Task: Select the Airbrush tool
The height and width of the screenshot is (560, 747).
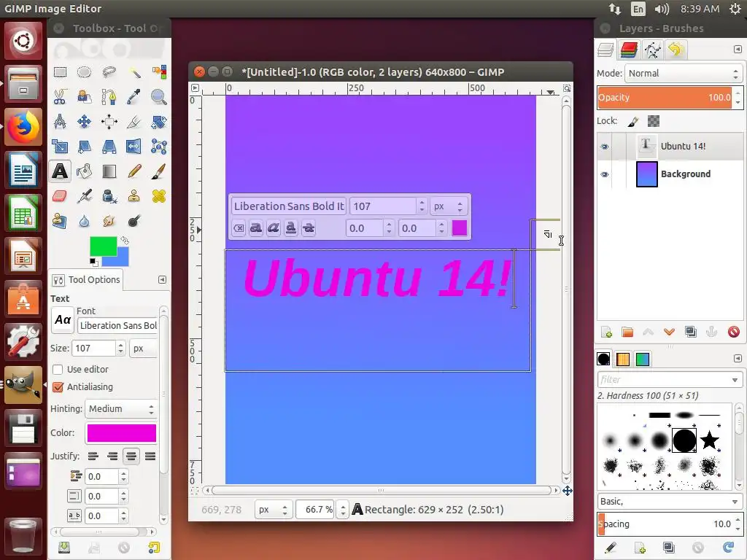Action: pyautogui.click(x=85, y=195)
